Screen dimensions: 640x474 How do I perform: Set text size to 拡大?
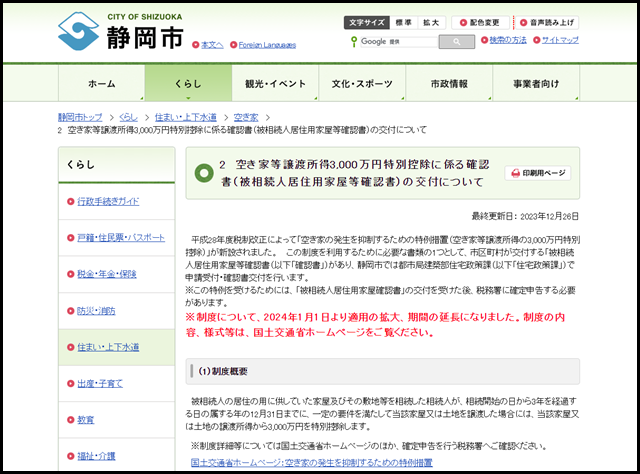(x=431, y=22)
